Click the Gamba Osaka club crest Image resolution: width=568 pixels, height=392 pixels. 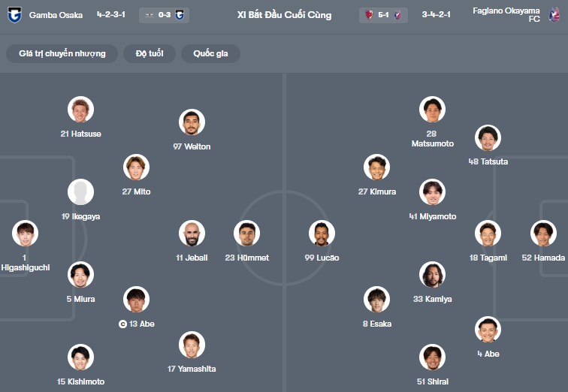(14, 15)
